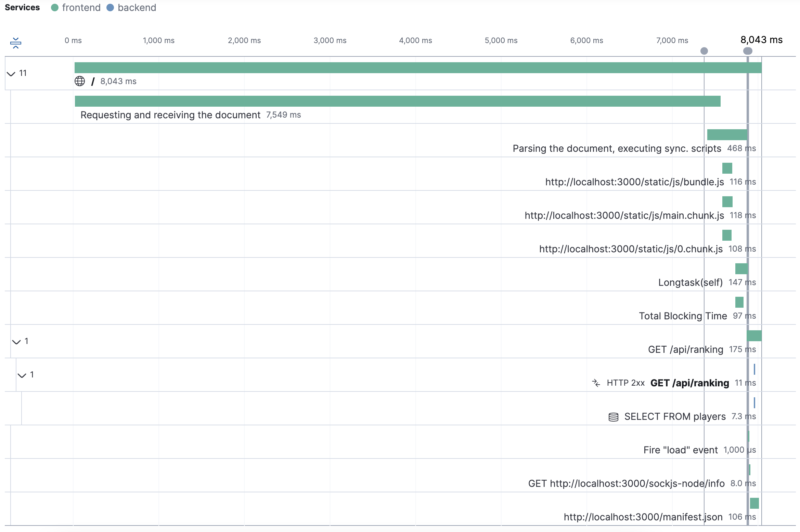Click the database icon on SELECT FROM players span
Image resolution: width=800 pixels, height=532 pixels.
613,417
